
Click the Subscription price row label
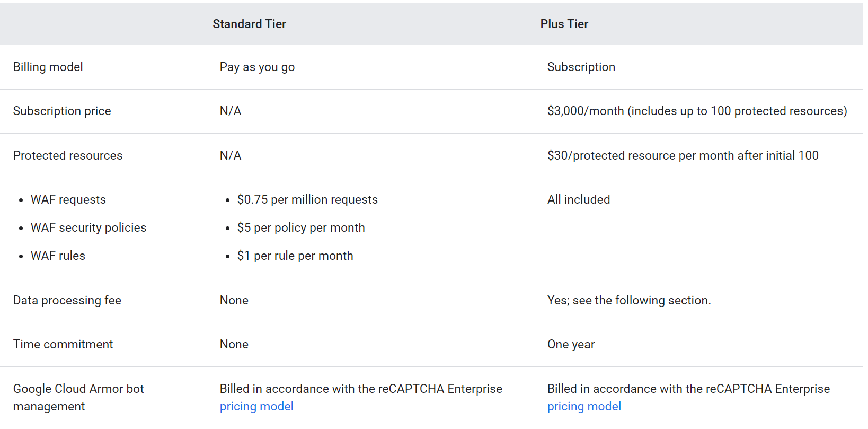tap(62, 111)
